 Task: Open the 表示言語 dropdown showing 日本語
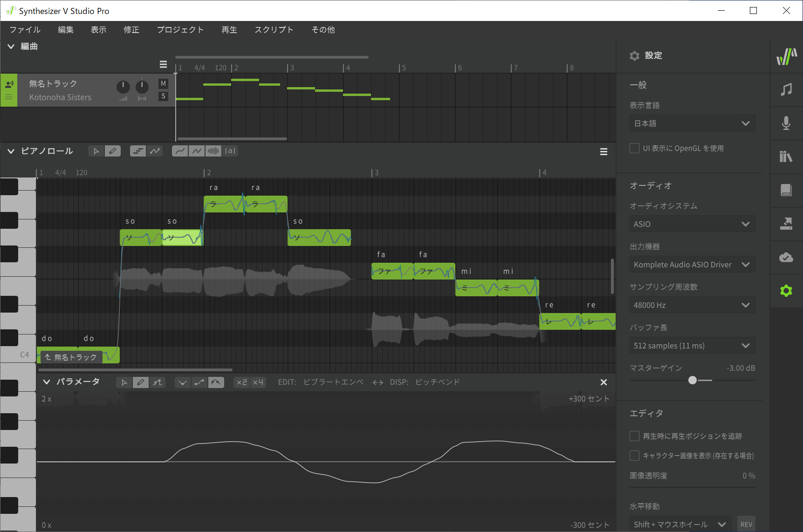692,123
